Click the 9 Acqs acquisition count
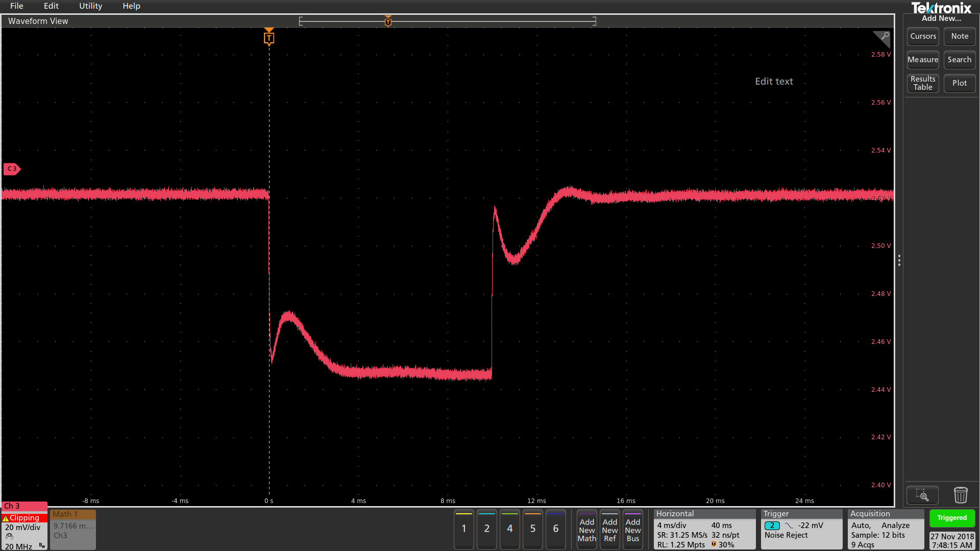 (863, 545)
